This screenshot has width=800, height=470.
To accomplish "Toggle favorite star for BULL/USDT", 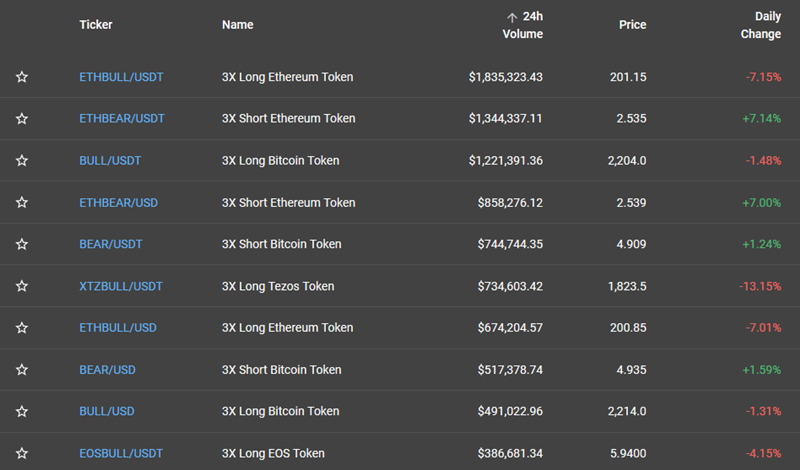I will (x=21, y=161).
